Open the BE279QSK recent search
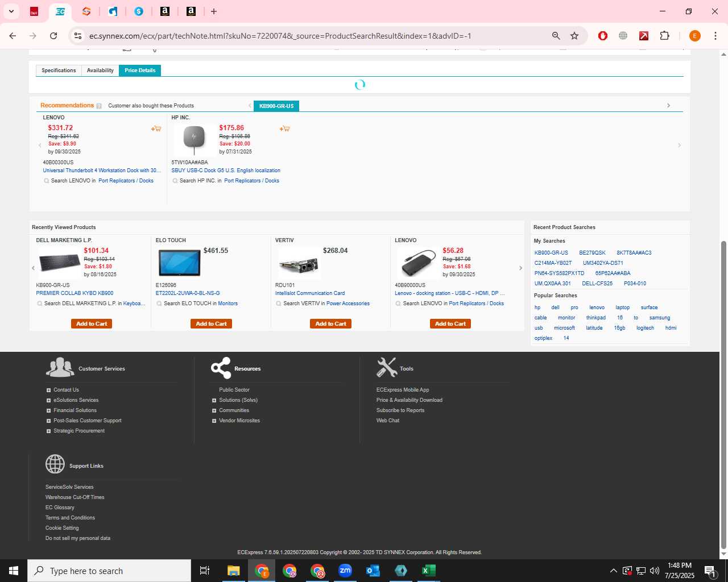 coord(592,253)
